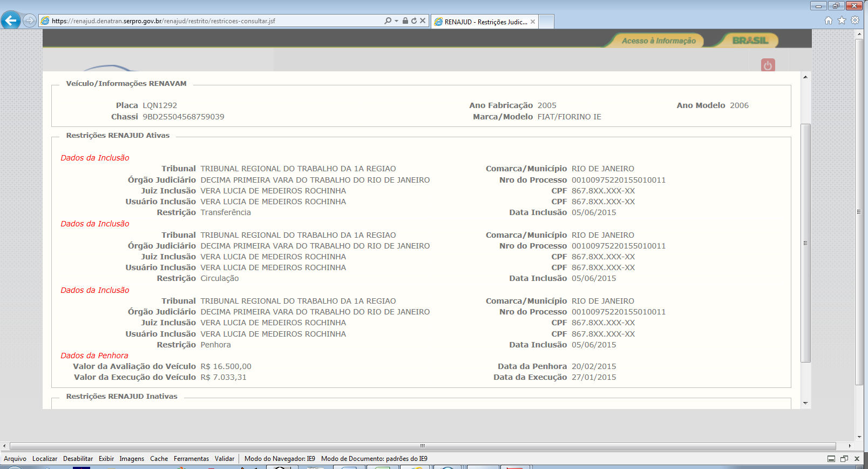868x469 pixels.
Task: Click the Dados da Penhora heading
Action: [94, 356]
